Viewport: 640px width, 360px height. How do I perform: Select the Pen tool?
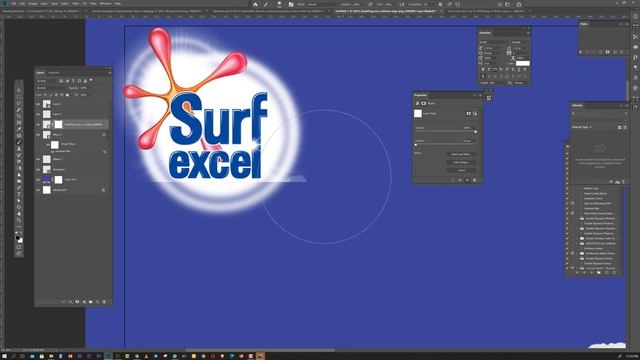pyautogui.click(x=19, y=188)
